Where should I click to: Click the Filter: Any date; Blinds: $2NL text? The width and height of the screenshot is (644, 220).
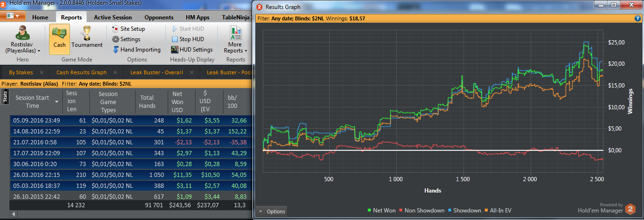pos(97,84)
